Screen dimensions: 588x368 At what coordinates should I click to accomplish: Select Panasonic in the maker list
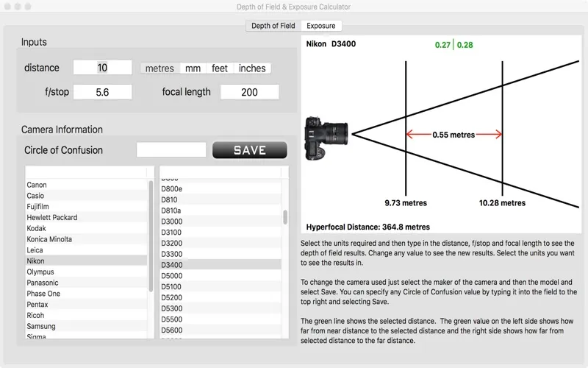(x=86, y=283)
